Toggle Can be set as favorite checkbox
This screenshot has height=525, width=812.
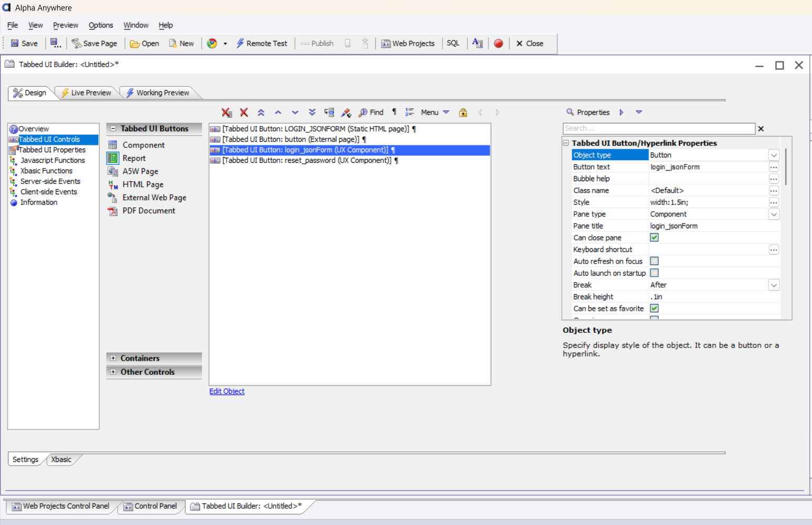(x=655, y=309)
